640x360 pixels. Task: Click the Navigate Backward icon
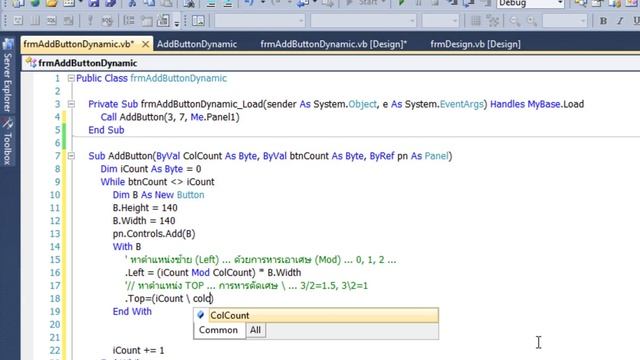coord(302,3)
